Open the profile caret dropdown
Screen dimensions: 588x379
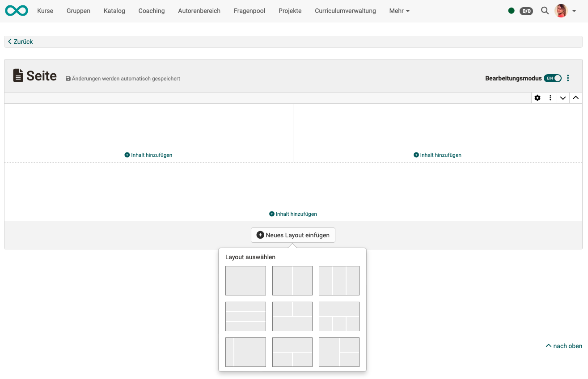573,11
